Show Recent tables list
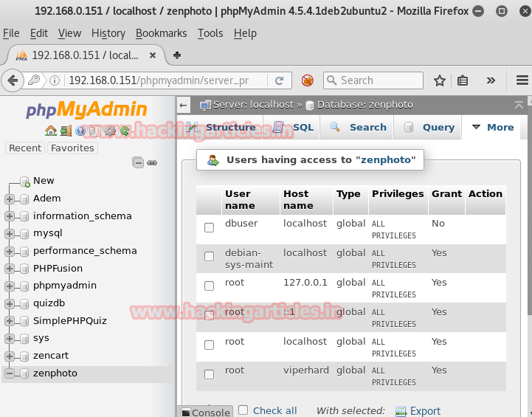The width and height of the screenshot is (532, 417). 25,148
